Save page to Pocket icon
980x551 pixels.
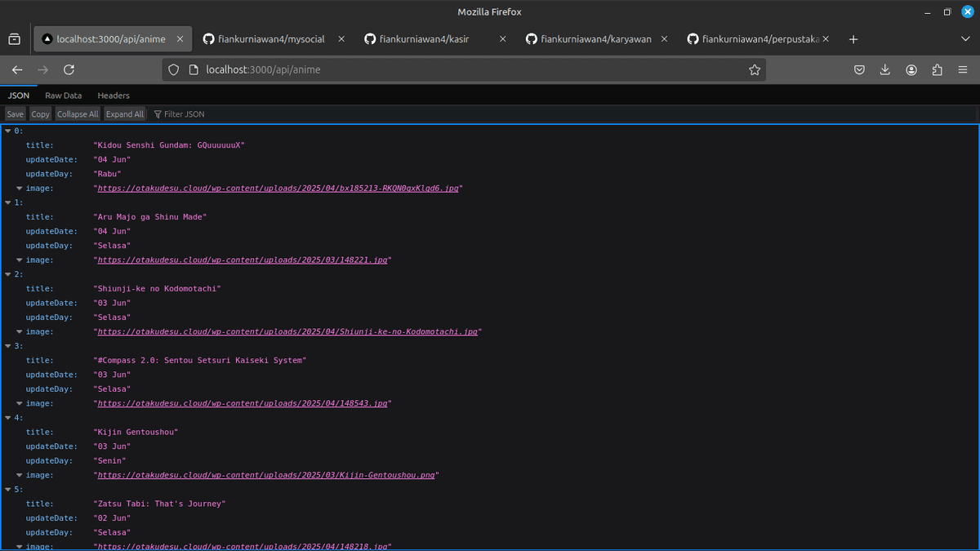coord(859,69)
